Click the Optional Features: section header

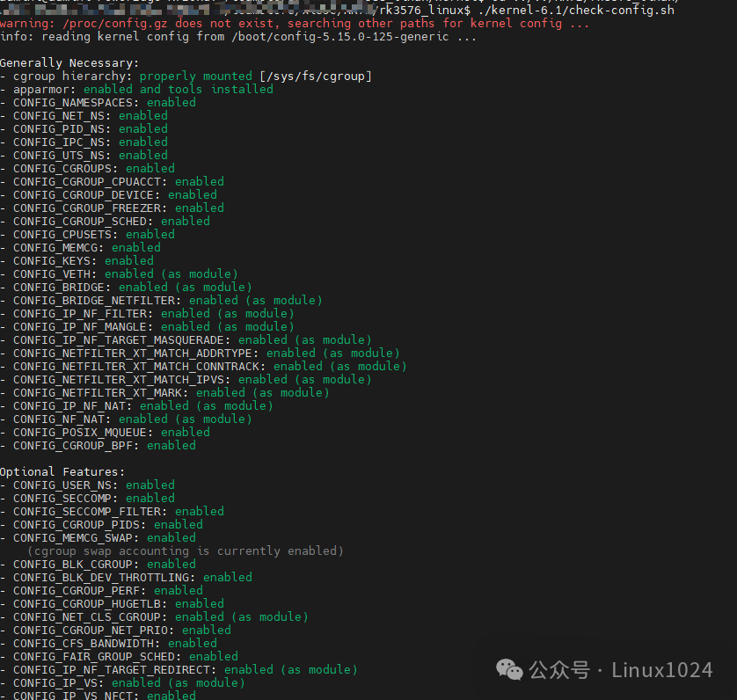(x=62, y=471)
